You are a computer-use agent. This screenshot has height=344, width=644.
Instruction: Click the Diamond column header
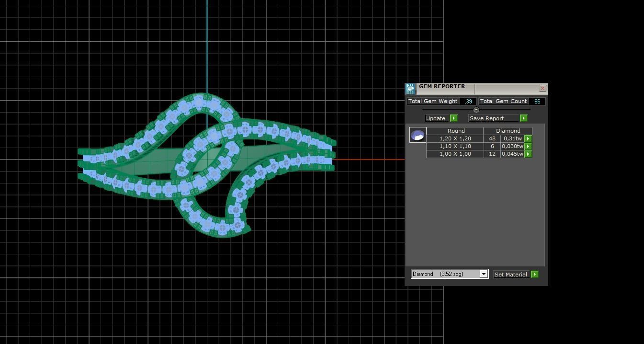pos(508,131)
